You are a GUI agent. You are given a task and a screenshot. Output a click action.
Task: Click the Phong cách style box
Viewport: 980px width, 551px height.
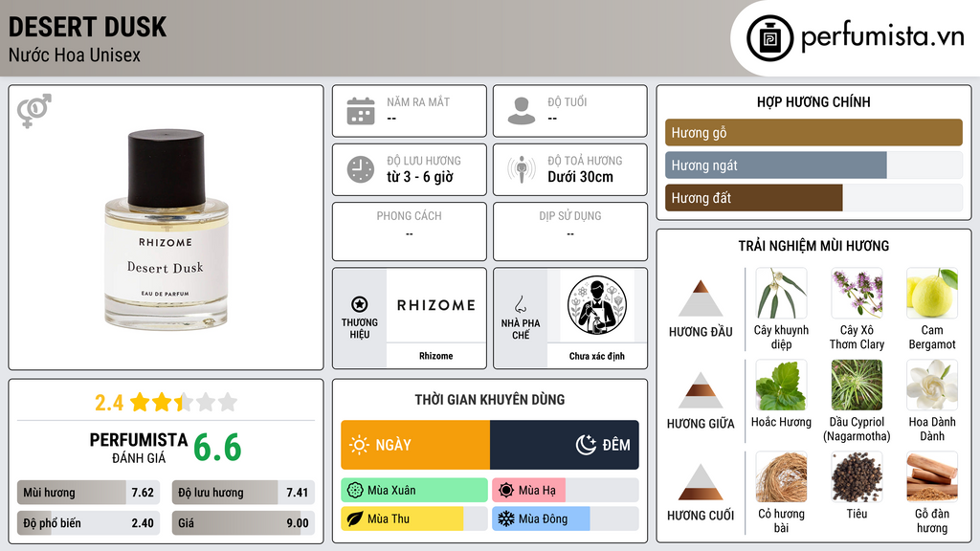point(410,231)
